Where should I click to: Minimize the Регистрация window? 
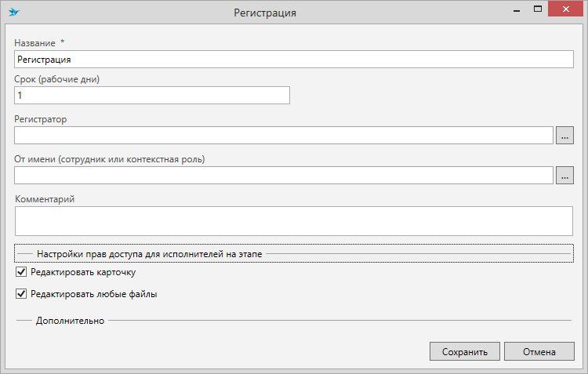pos(516,11)
